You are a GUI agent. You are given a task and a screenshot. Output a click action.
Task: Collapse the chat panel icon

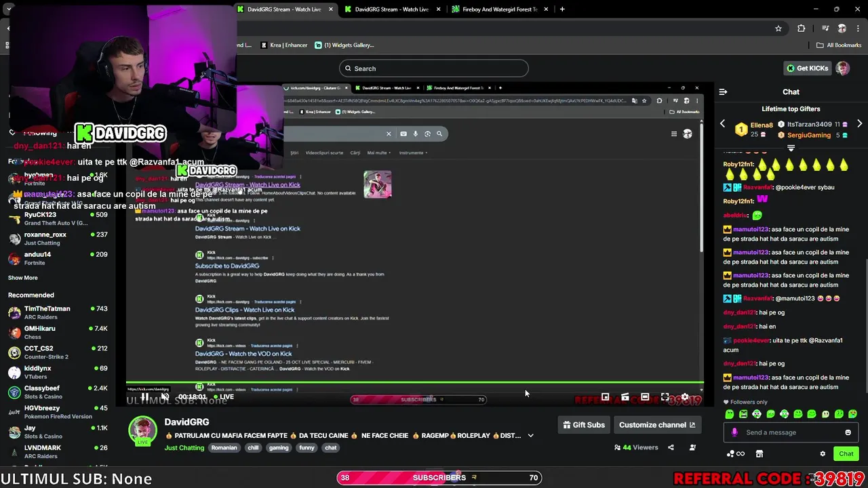tap(723, 91)
